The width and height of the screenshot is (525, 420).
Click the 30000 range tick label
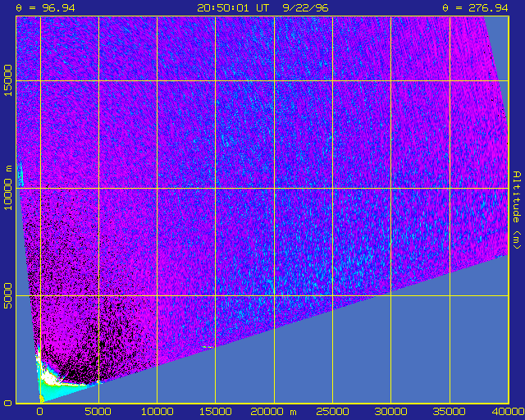(x=390, y=412)
